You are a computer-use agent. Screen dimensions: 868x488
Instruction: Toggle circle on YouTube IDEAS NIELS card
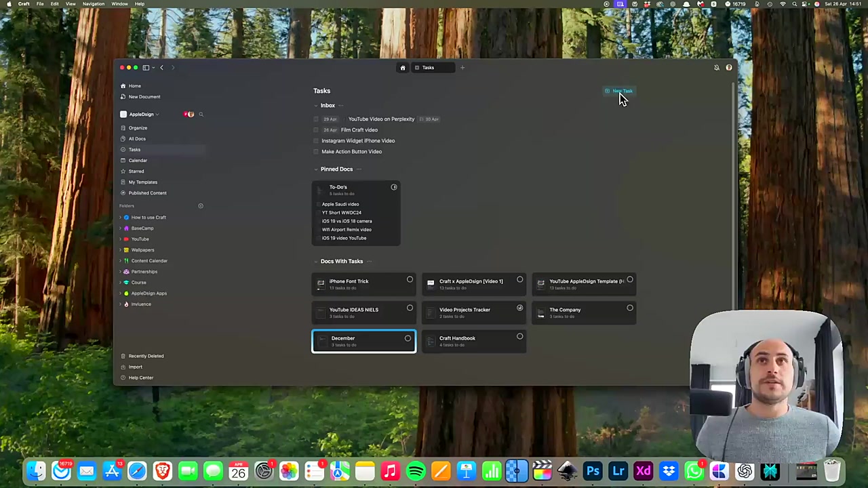click(410, 308)
